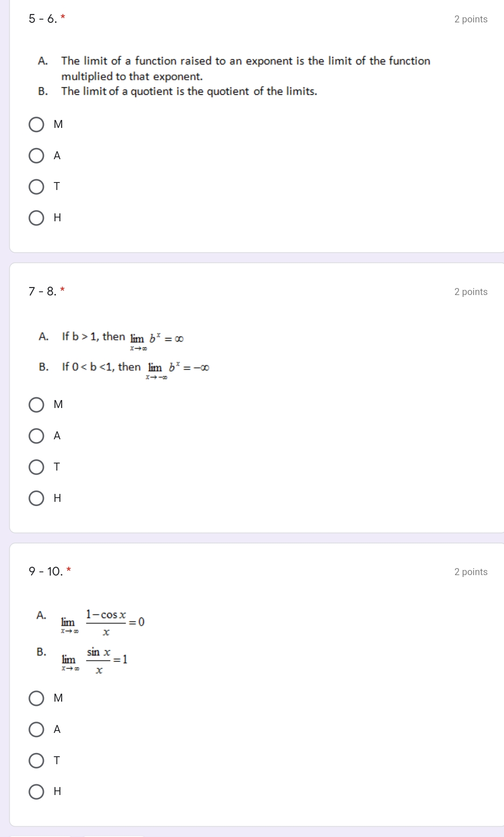Select radio option T for question 5-6
The width and height of the screenshot is (504, 837).
tap(37, 186)
